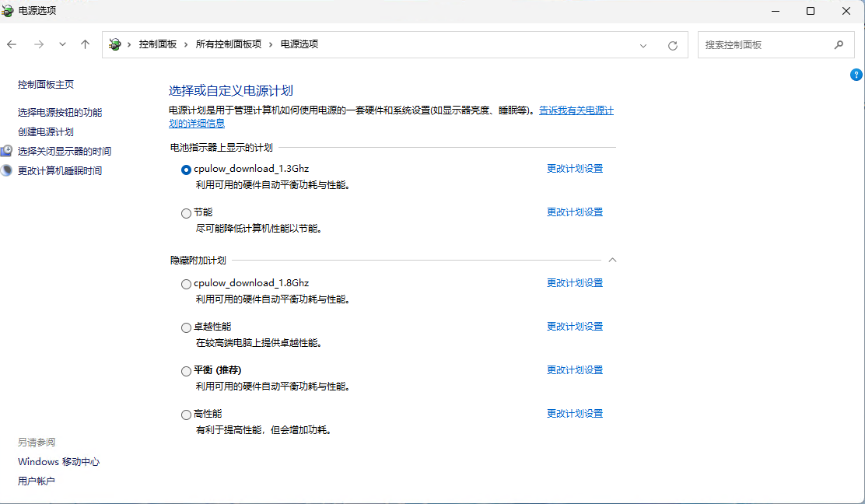The image size is (865, 504).
Task: Select the 卓越性能 power plan
Action: [186, 327]
